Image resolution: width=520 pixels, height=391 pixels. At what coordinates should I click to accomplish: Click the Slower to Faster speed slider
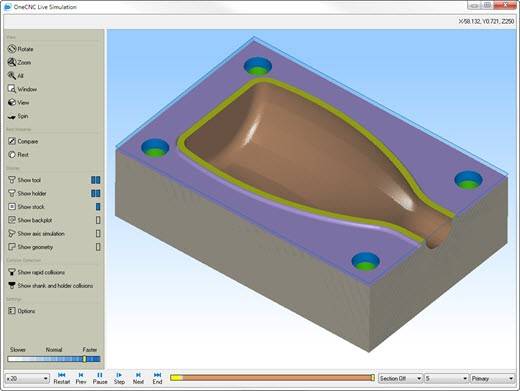pyautogui.click(x=54, y=359)
